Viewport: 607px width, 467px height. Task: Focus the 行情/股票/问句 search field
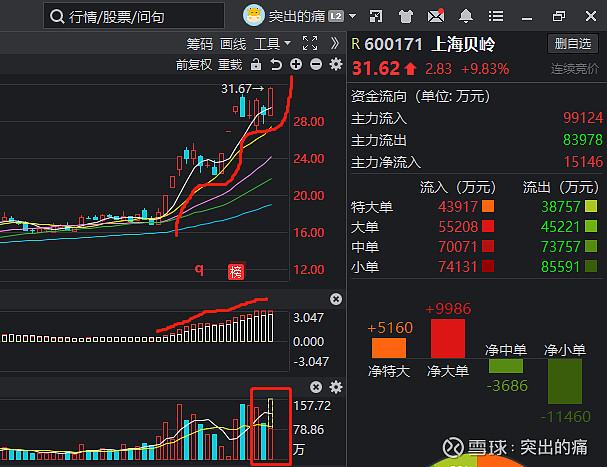(134, 16)
